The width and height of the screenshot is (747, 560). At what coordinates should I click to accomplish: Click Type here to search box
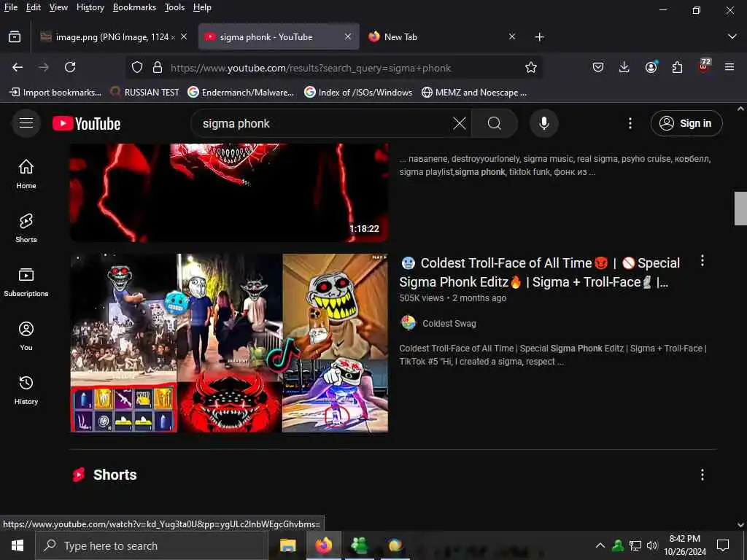coord(152,545)
